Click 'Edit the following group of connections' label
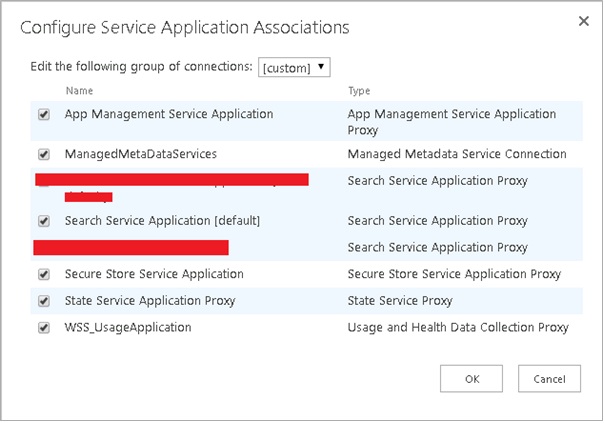 click(142, 66)
